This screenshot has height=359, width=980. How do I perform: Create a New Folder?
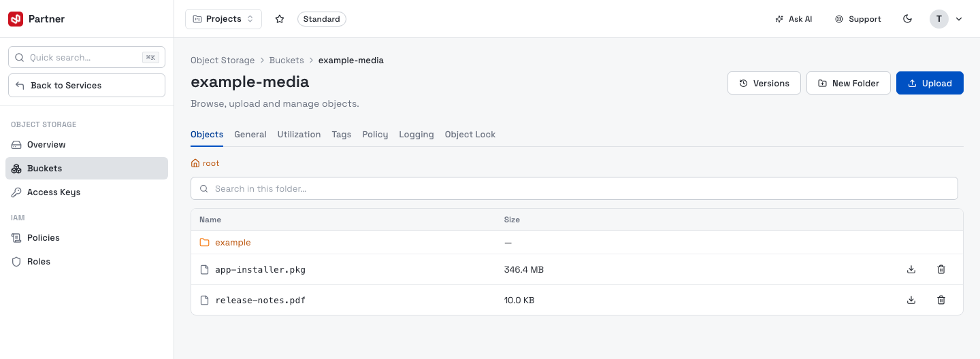[x=849, y=83]
